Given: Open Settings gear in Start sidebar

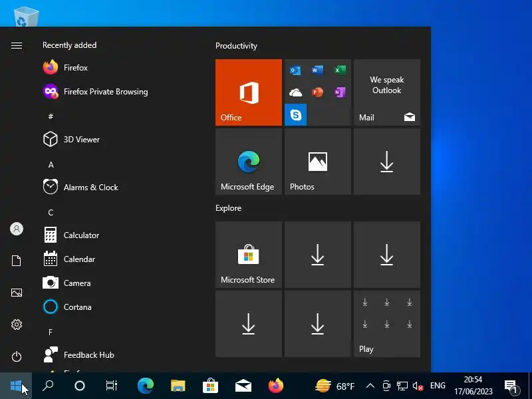Looking at the screenshot, I should tap(16, 325).
